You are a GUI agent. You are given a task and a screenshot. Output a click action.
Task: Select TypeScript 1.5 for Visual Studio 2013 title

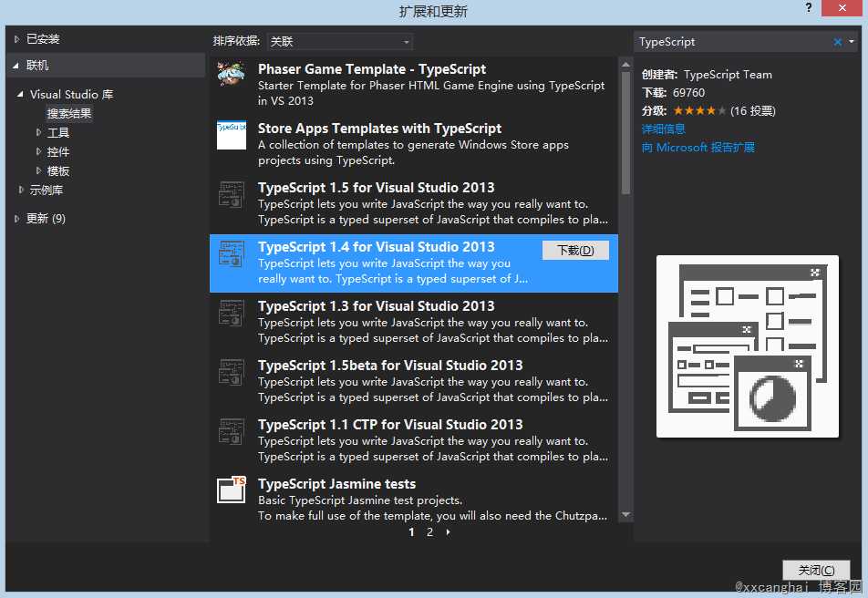click(x=377, y=188)
